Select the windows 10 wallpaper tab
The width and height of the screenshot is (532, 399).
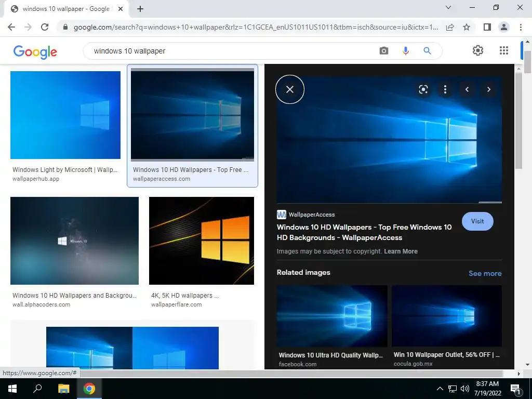(x=65, y=9)
